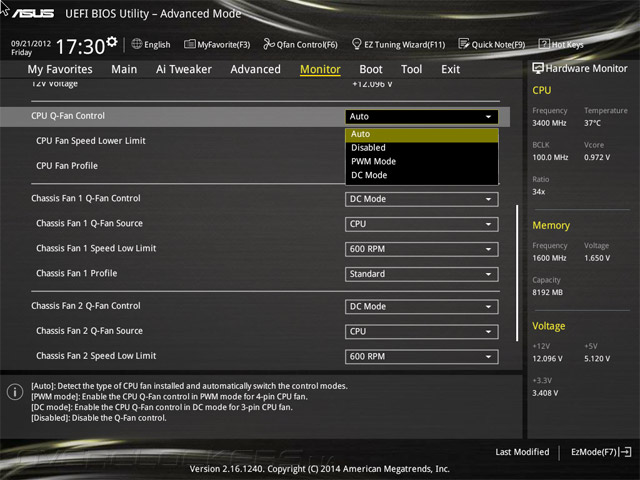Open Chassis Fan 1 Q-Fan Control dropdown
Screen dimensions: 640x480
(422, 199)
